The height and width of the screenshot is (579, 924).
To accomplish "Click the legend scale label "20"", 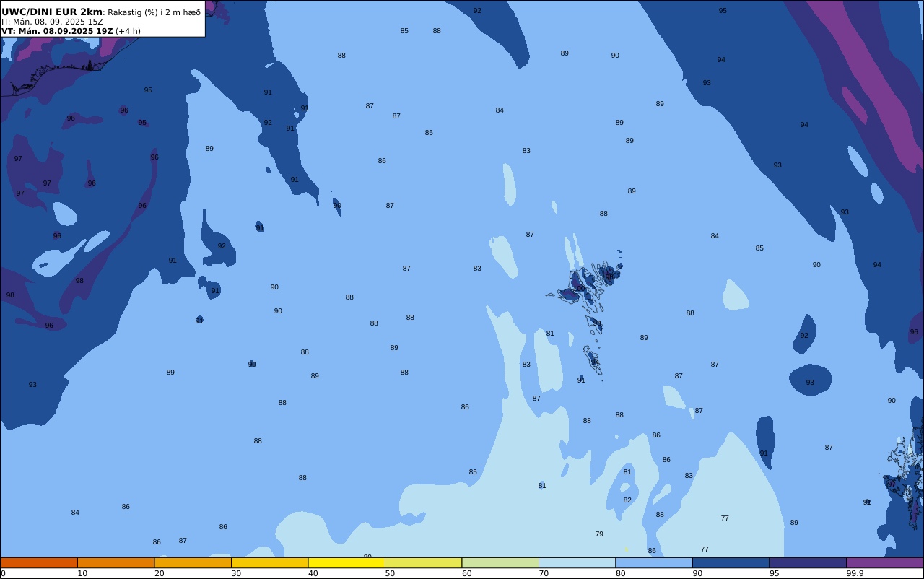I will click(x=159, y=573).
